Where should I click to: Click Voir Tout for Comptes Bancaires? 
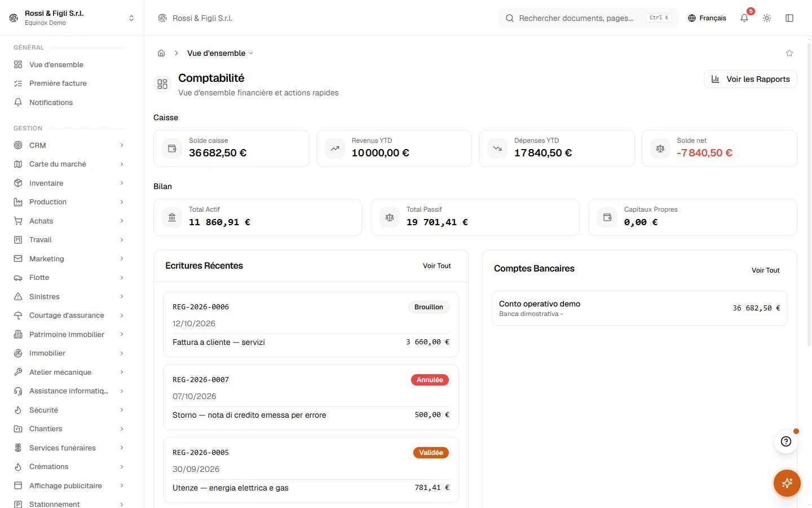pos(765,270)
